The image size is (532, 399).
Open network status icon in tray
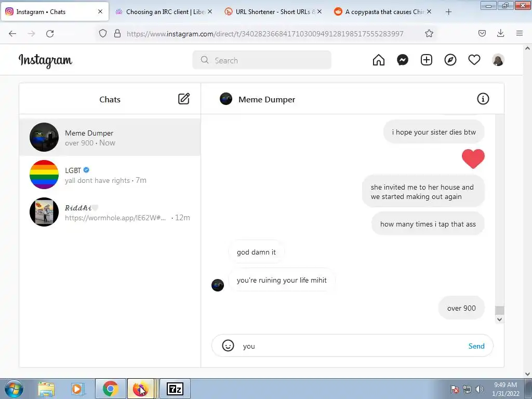click(467, 389)
